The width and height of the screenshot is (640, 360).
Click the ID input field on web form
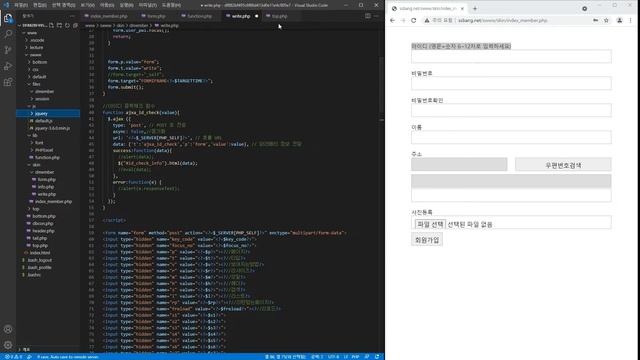[511, 56]
